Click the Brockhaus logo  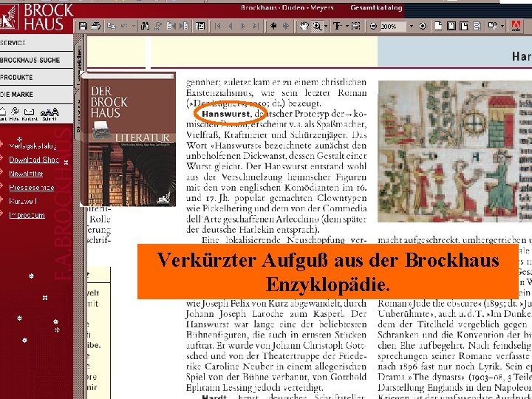[x=36, y=17]
